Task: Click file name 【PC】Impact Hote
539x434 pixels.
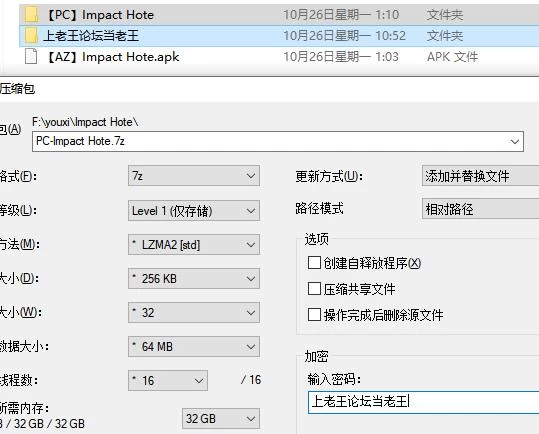Action: click(100, 15)
